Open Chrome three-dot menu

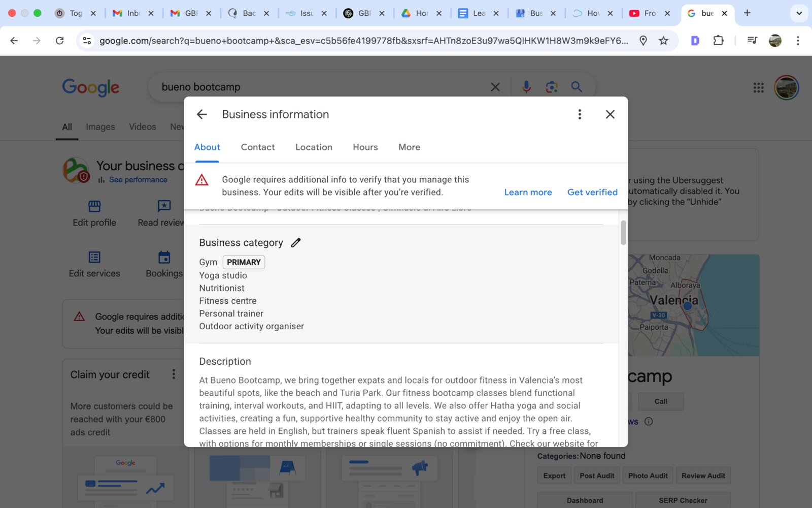pyautogui.click(x=798, y=41)
